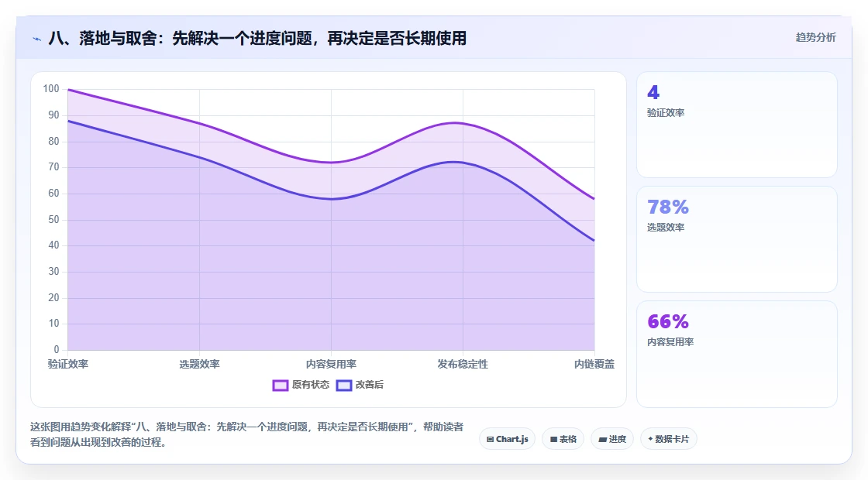868x480 pixels.
Task: Click the section heading 八、落地与取舍
Action: 257,38
